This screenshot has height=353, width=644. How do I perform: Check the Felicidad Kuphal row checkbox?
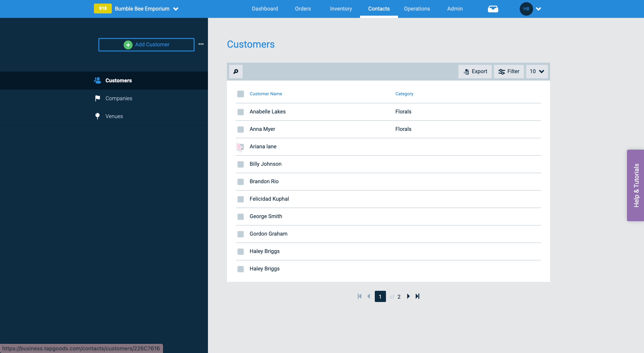point(240,199)
